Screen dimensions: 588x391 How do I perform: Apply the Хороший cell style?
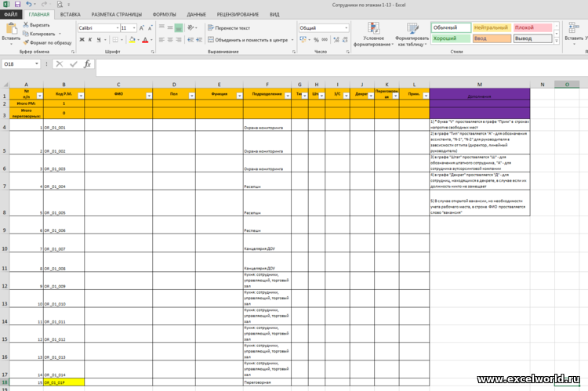[x=451, y=38]
